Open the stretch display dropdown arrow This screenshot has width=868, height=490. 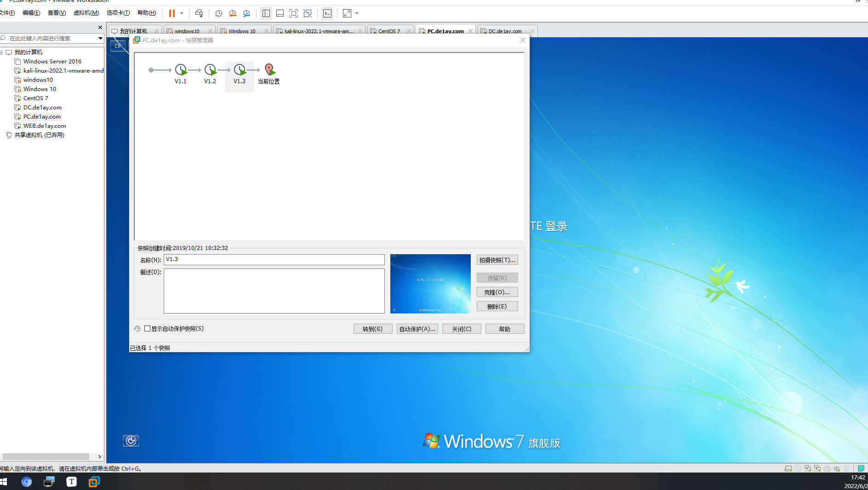(357, 13)
